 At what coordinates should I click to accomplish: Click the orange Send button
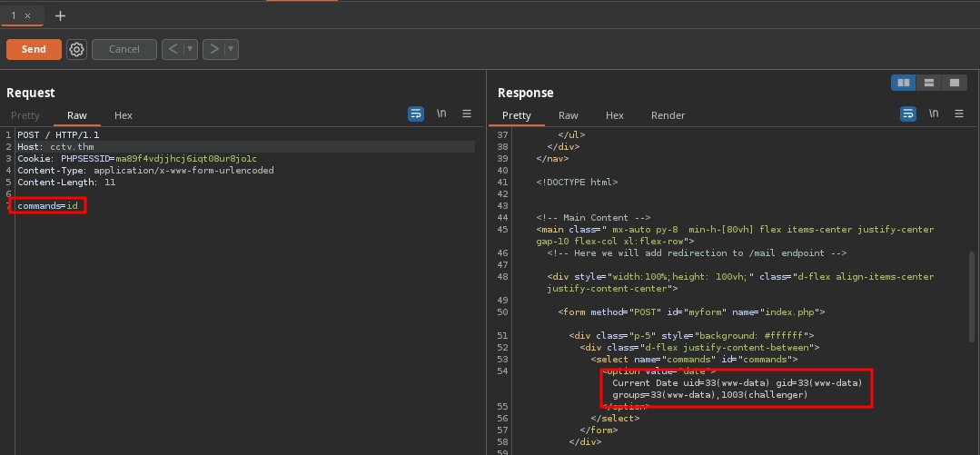pos(34,50)
